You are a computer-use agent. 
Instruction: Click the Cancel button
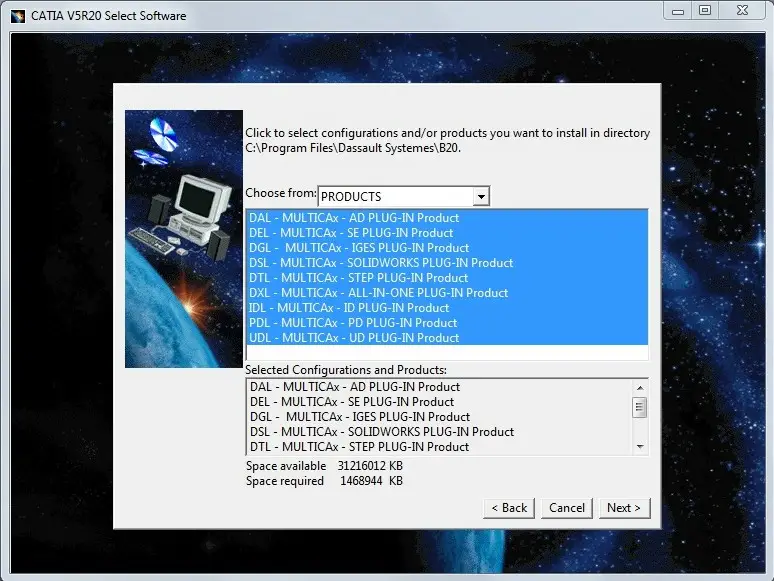click(567, 508)
